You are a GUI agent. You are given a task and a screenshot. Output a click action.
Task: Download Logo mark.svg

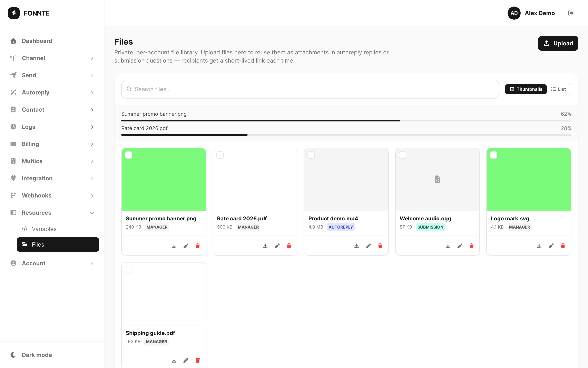click(x=539, y=246)
